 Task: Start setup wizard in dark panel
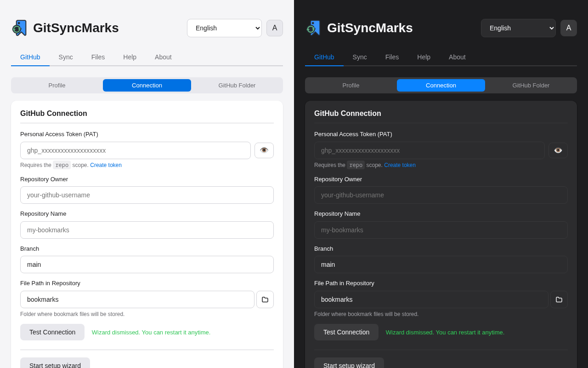[349, 363]
